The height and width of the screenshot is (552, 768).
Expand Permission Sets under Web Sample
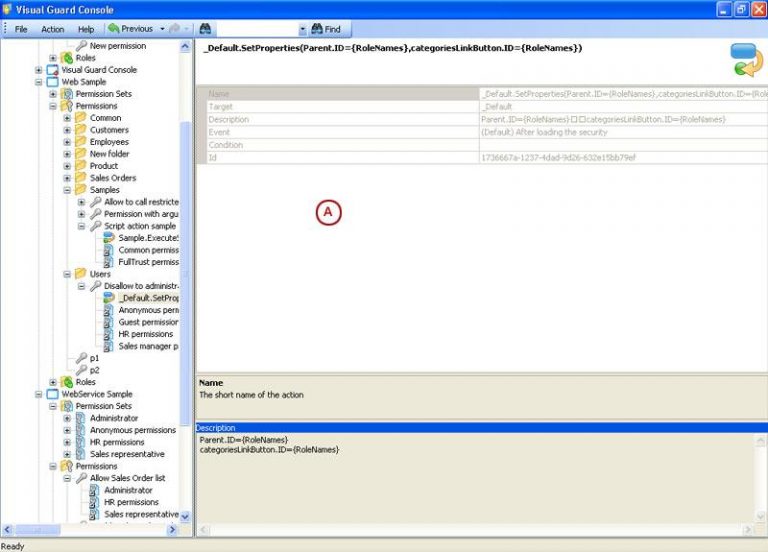[53, 94]
